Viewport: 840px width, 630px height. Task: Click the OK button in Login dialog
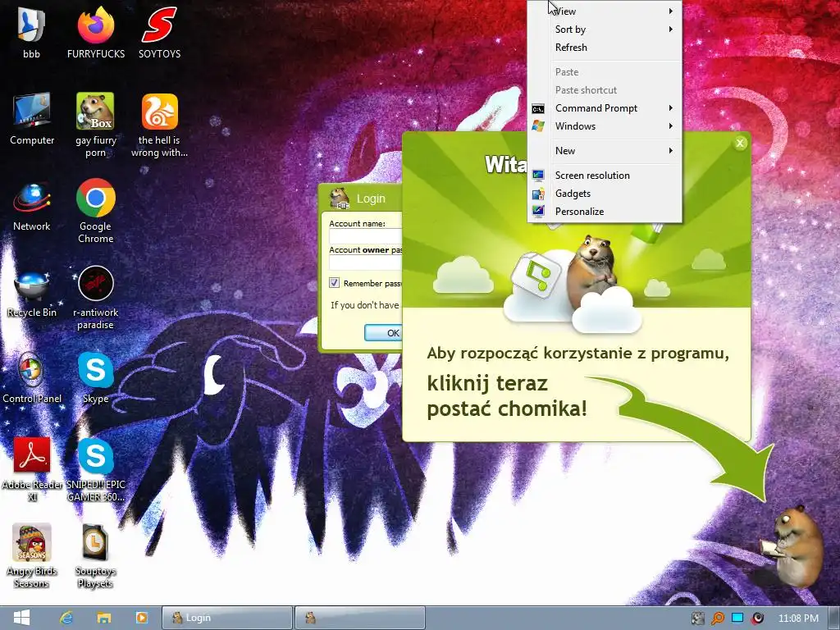click(x=384, y=333)
